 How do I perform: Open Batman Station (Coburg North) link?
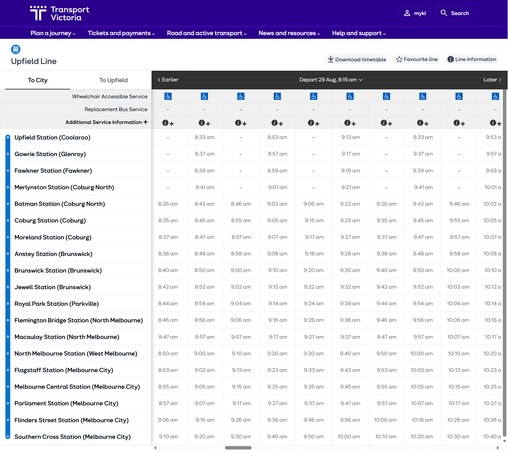pos(60,204)
